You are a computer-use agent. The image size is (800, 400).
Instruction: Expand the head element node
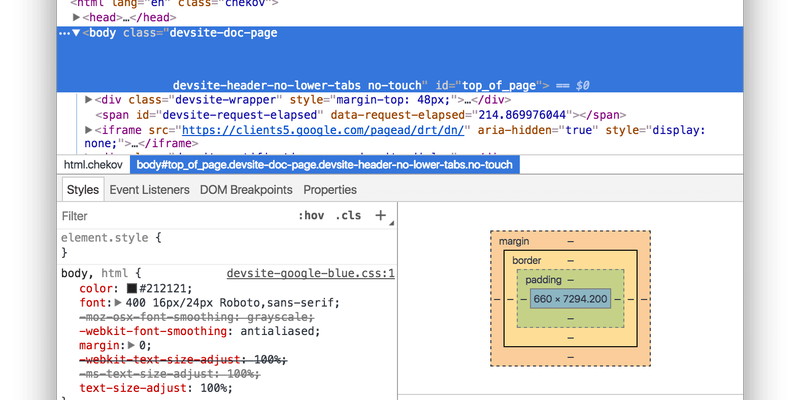click(78, 17)
